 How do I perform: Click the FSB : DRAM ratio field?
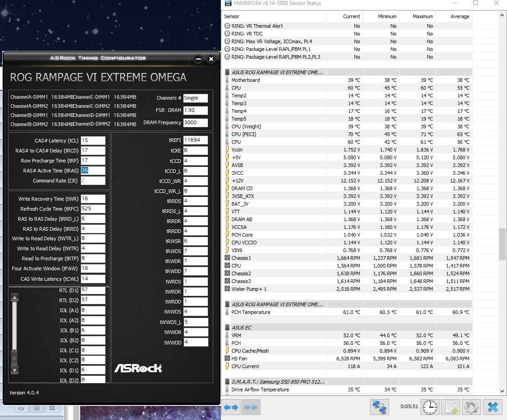[195, 110]
